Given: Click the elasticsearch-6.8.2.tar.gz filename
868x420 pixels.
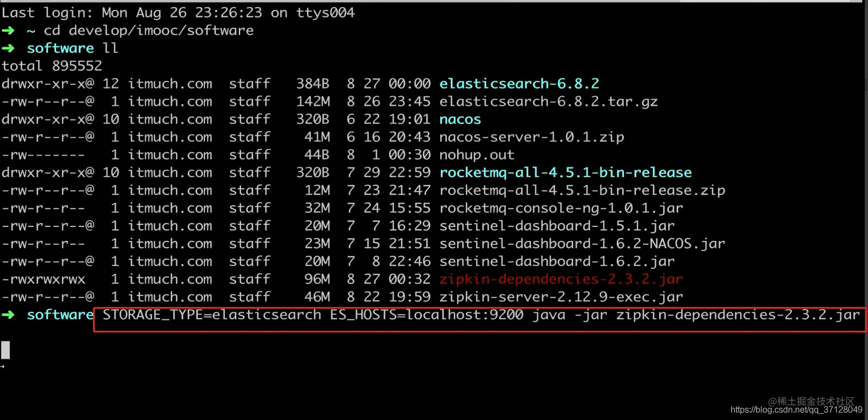Looking at the screenshot, I should coord(549,102).
